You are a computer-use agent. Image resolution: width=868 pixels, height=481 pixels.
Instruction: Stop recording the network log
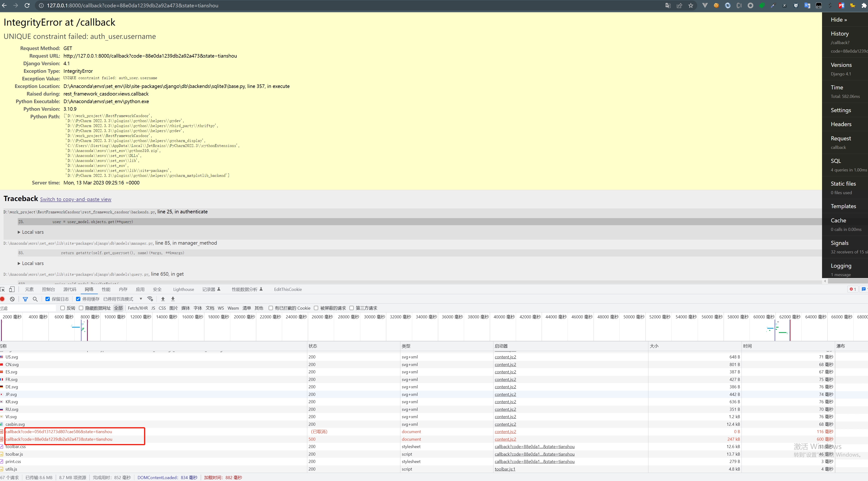(2, 299)
